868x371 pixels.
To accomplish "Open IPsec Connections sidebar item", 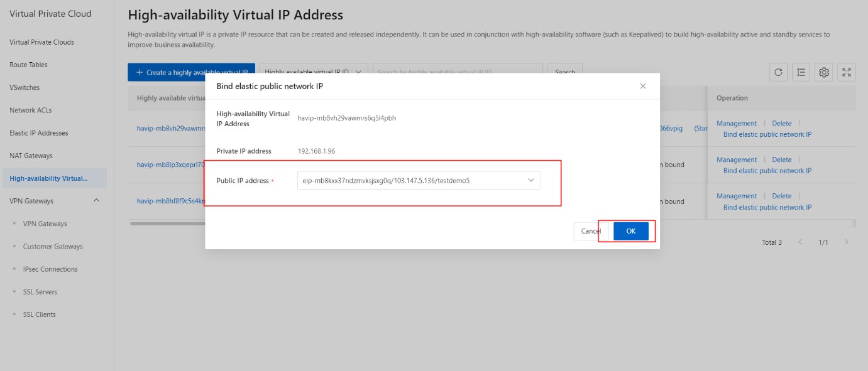I will tap(50, 269).
